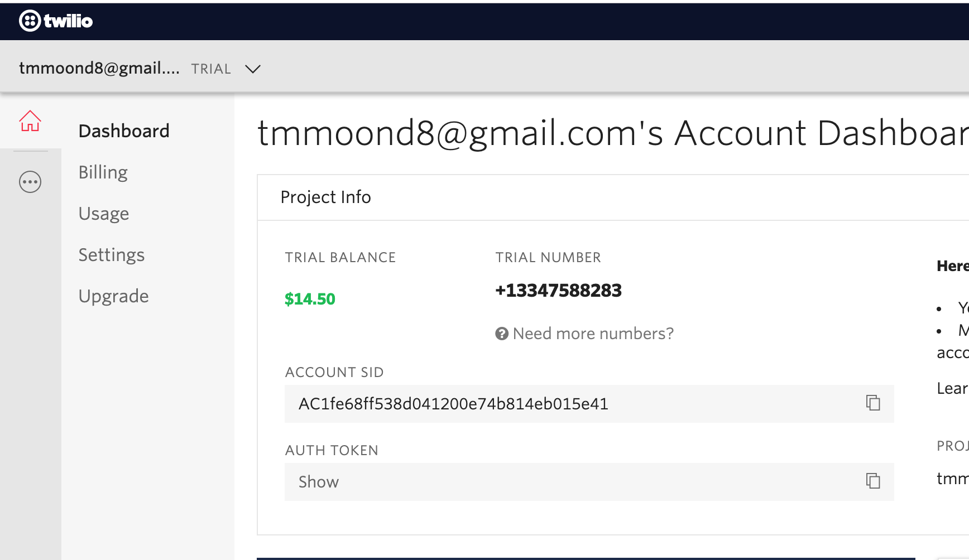This screenshot has width=969, height=560.
Task: Open the all products ellipsis icon
Action: click(30, 182)
